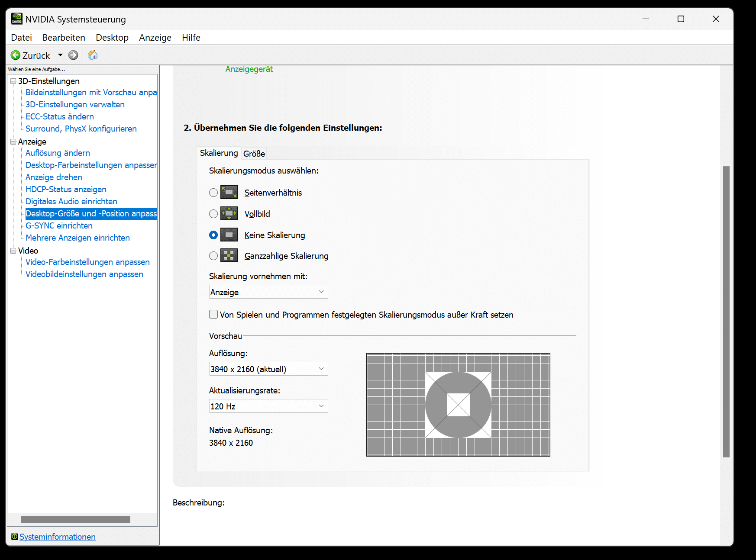
Task: Open Video-Farbeinstellungen anpassen
Action: point(87,262)
